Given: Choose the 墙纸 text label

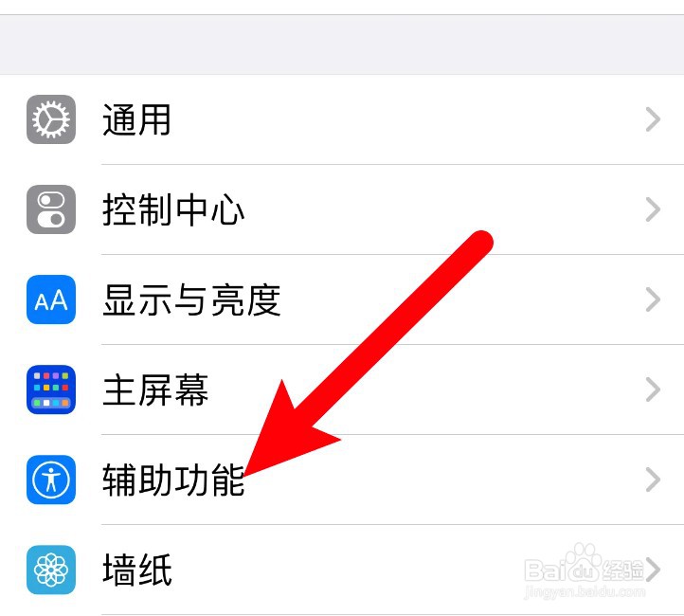Looking at the screenshot, I should (x=137, y=570).
